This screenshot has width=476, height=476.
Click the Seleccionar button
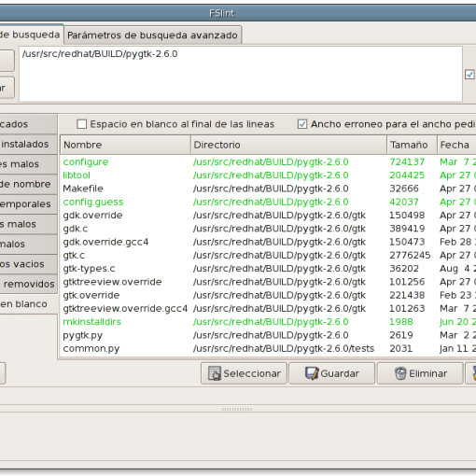pyautogui.click(x=244, y=373)
